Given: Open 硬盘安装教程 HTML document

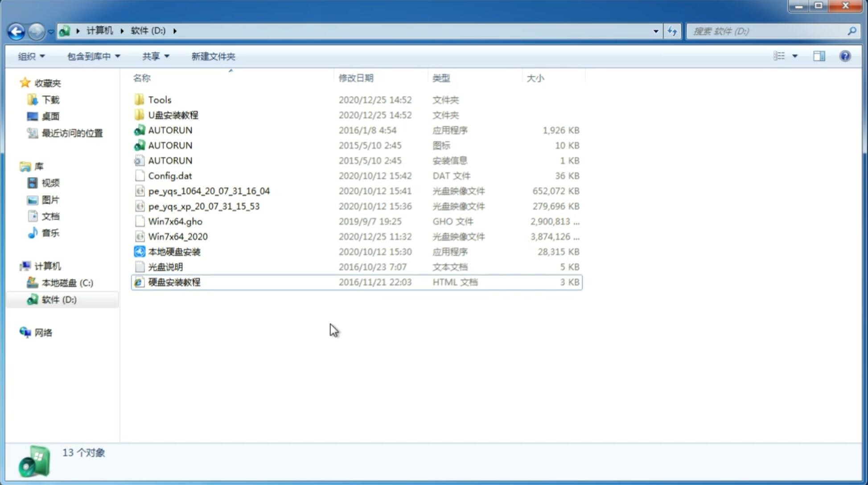Looking at the screenshot, I should pyautogui.click(x=173, y=282).
